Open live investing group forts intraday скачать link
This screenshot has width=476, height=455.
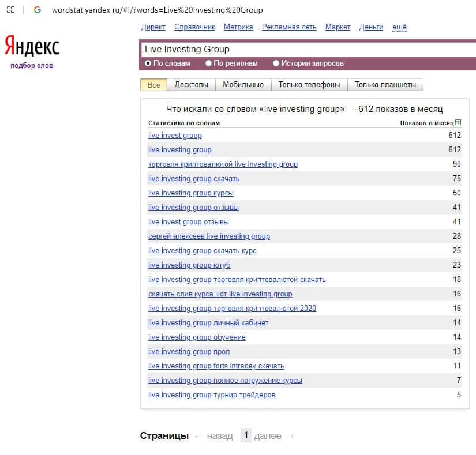pyautogui.click(x=216, y=366)
